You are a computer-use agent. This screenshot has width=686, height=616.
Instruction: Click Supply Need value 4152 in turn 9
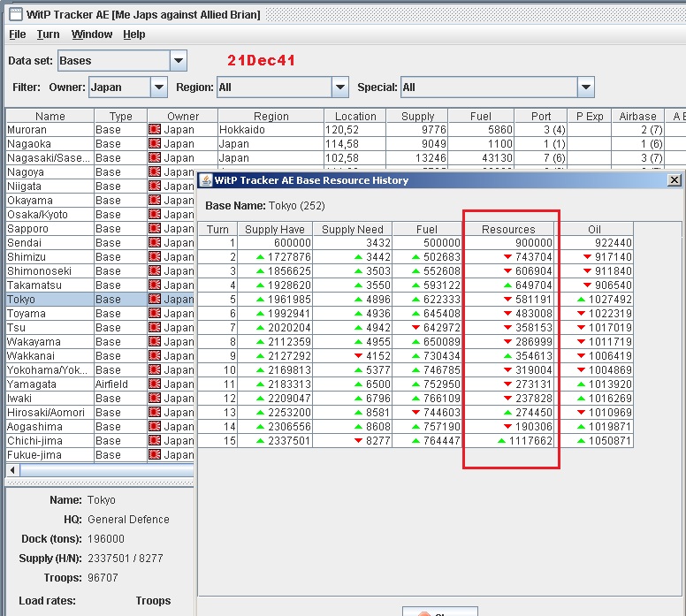tap(378, 356)
